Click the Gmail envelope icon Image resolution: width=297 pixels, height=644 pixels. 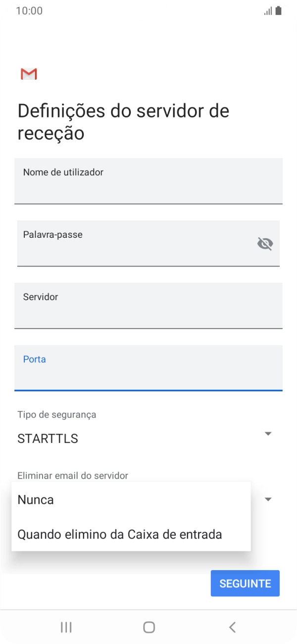point(28,74)
